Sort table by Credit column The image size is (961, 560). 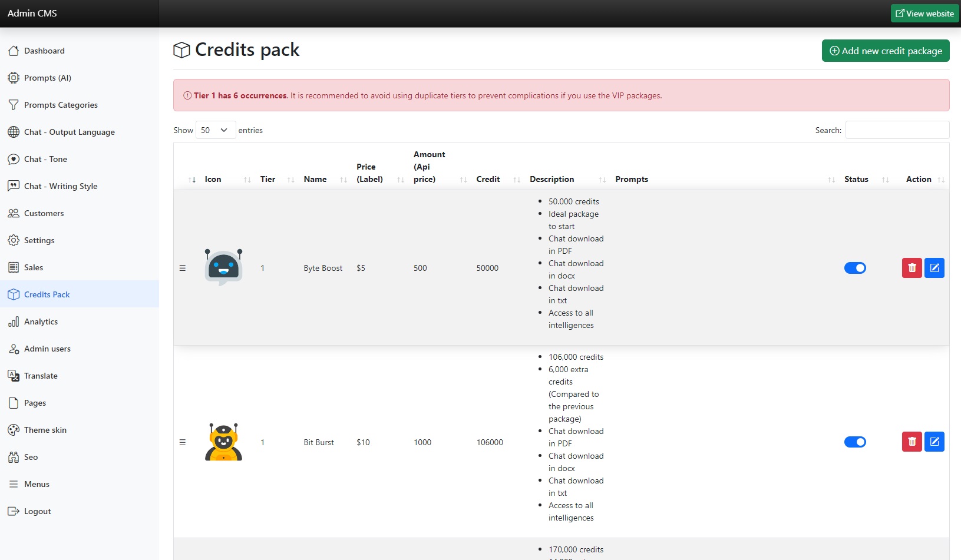point(488,179)
